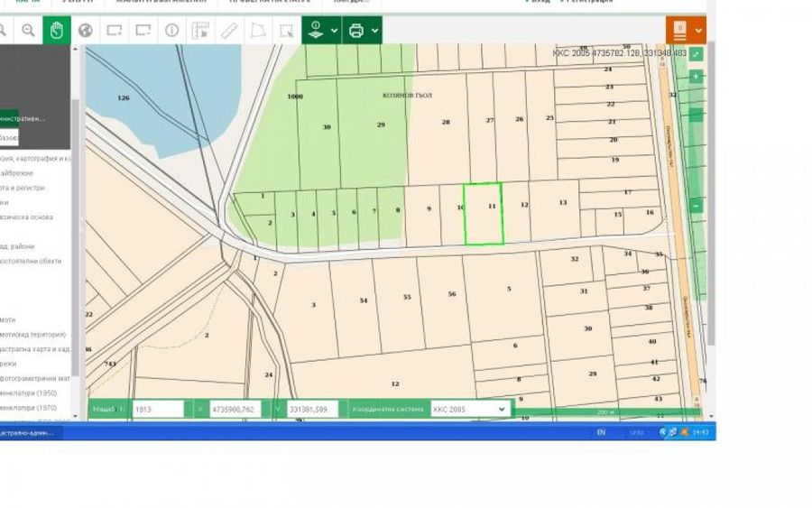Click the zoom level slider handle
The image size is (812, 508).
pyautogui.click(x=696, y=115)
